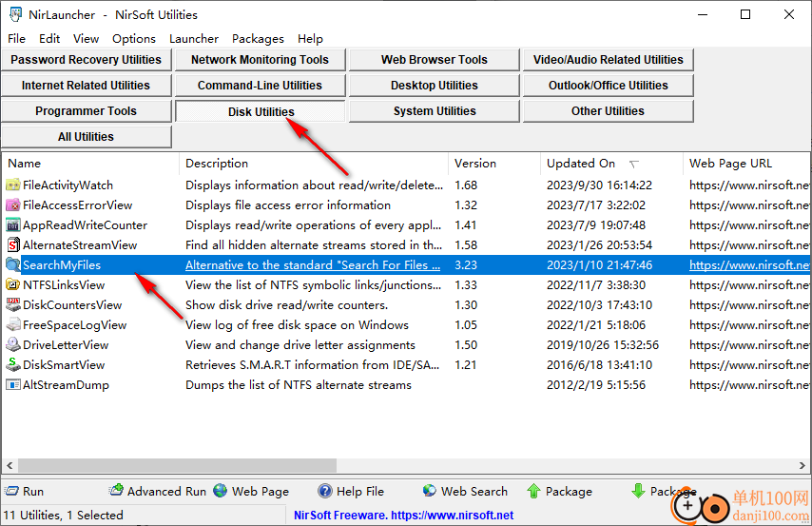The width and height of the screenshot is (812, 526).
Task: Select the AltStreamDump row name
Action: (x=67, y=385)
